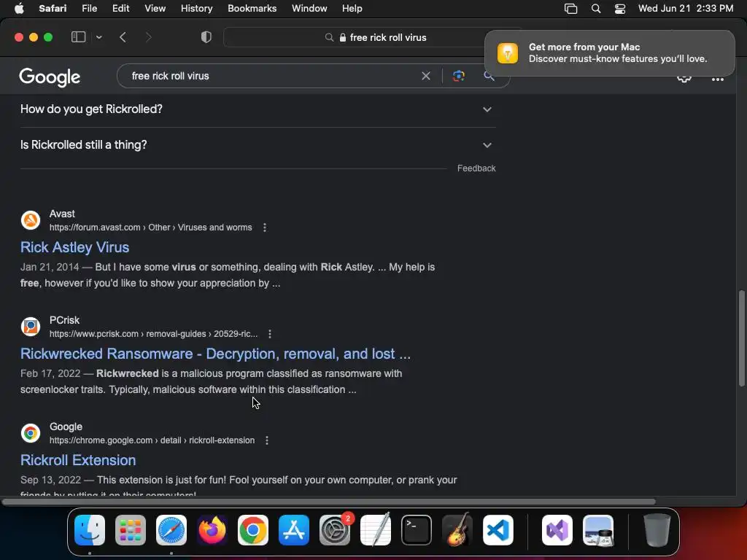Expand 'Is Rickrolled still a thing?' question
The height and width of the screenshot is (560, 747).
258,145
